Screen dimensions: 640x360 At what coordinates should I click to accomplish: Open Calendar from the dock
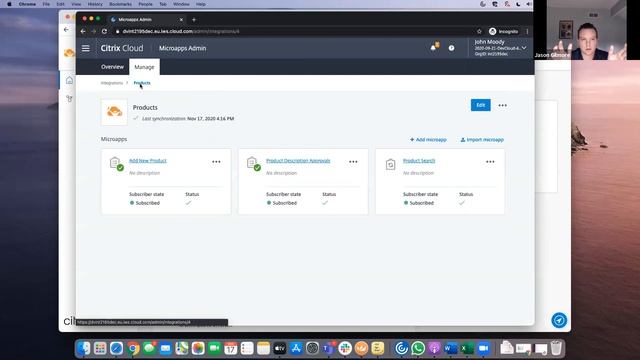[x=231, y=348]
